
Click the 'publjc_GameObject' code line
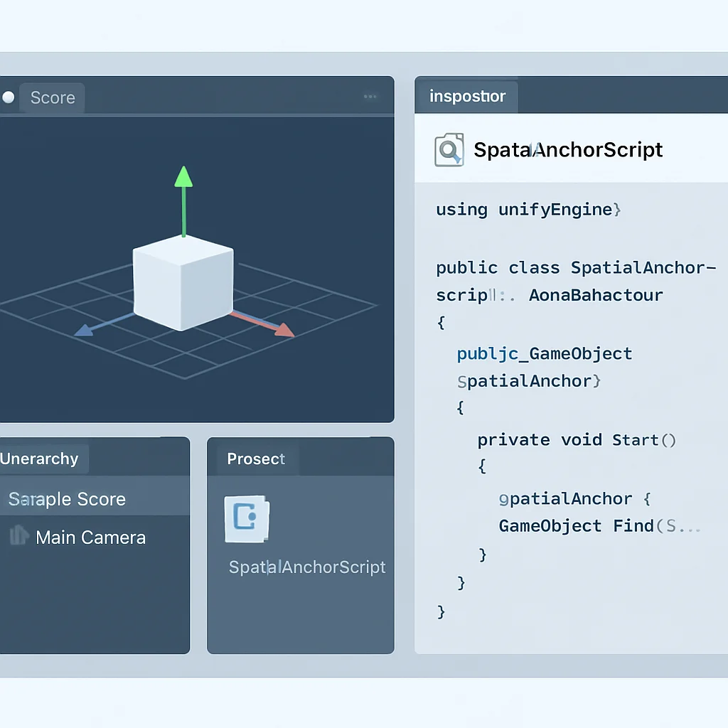pyautogui.click(x=544, y=354)
